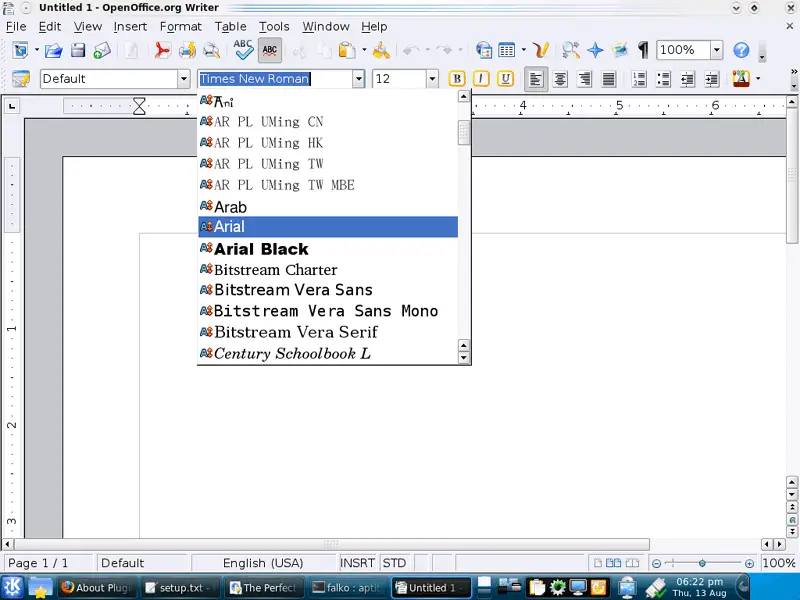800x600 pixels.
Task: Insert a hyperlink using toolbar icon
Action: point(483,50)
